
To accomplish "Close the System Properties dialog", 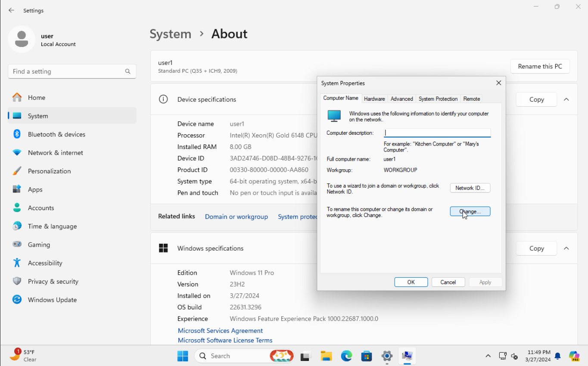I will click(x=498, y=83).
